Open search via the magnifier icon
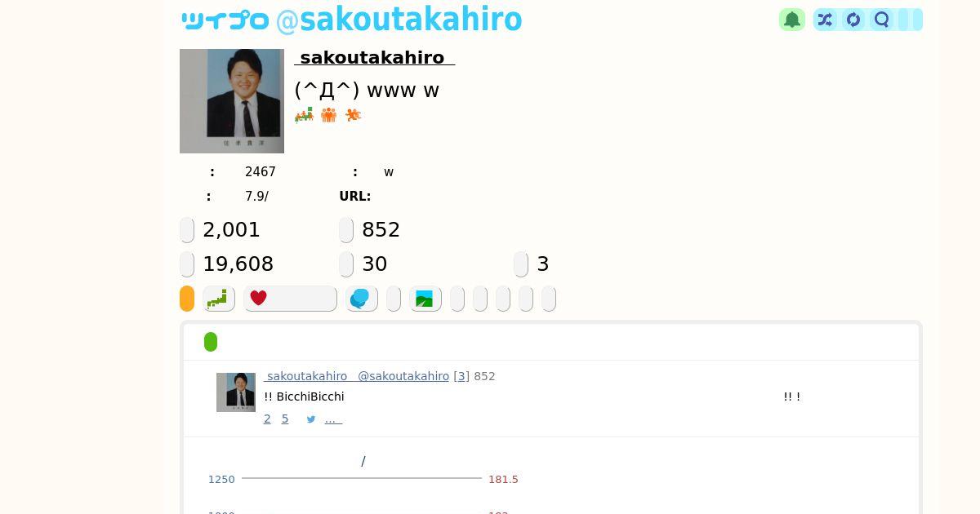This screenshot has height=514, width=980. pos(882,20)
